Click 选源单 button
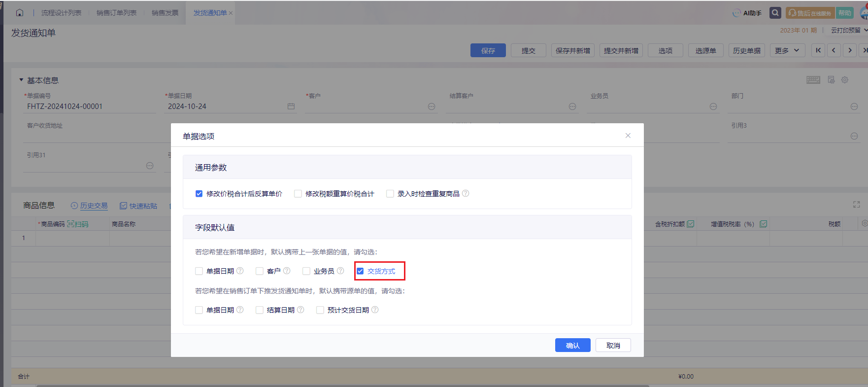868x387 pixels. coord(706,51)
